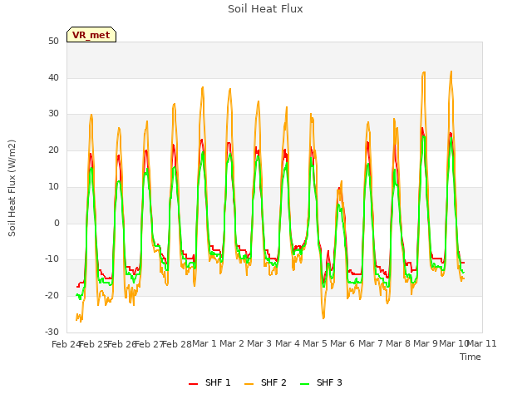Click the red SHF 1 legend marker

[x=194, y=383]
